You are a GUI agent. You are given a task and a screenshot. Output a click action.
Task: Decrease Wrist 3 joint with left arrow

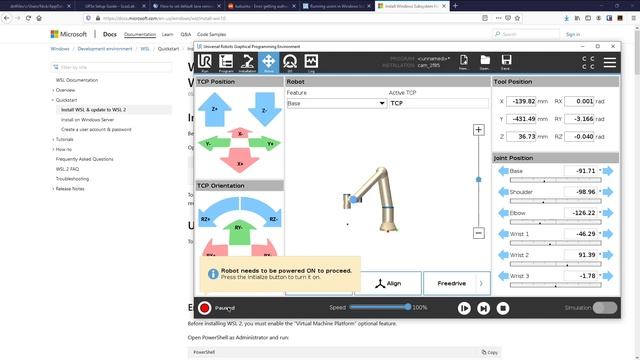(503, 276)
